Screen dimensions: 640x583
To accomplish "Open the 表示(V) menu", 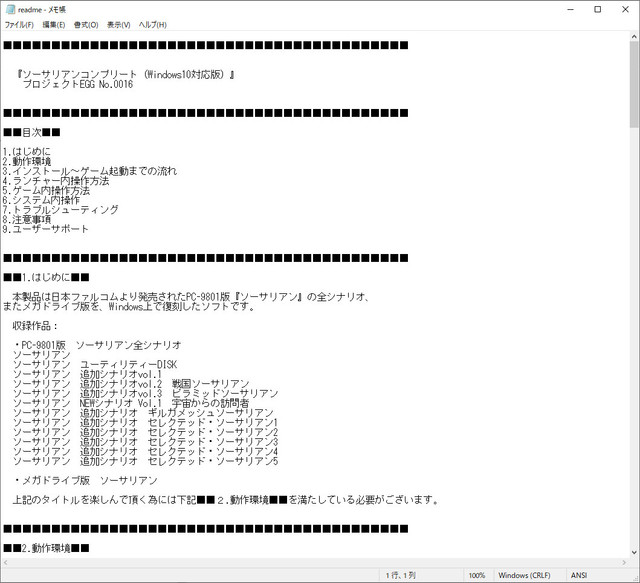I will [118, 25].
